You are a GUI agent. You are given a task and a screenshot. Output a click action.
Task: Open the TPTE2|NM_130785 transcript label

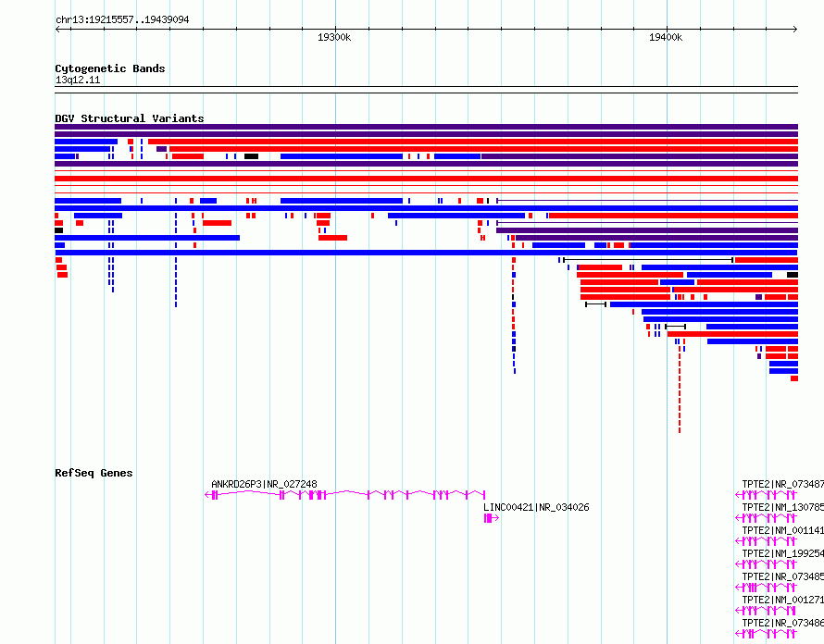point(783,507)
